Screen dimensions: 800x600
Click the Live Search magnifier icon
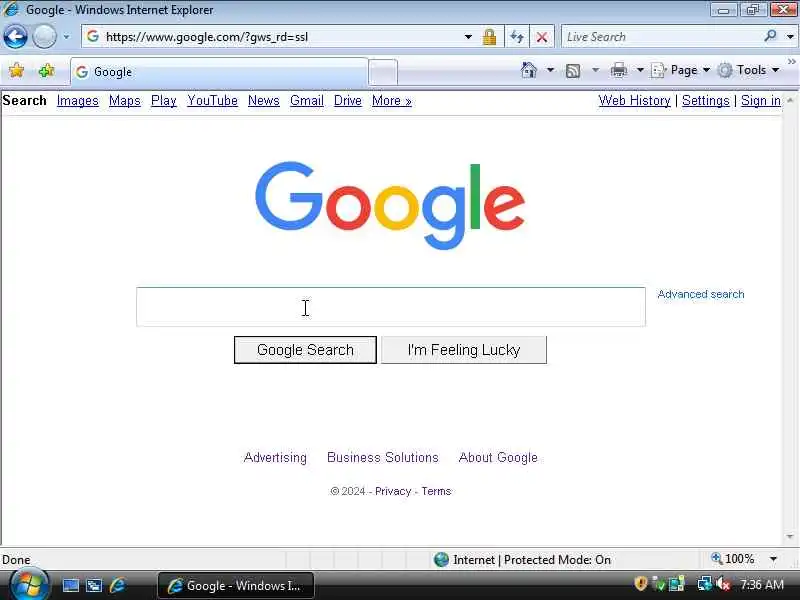click(770, 36)
